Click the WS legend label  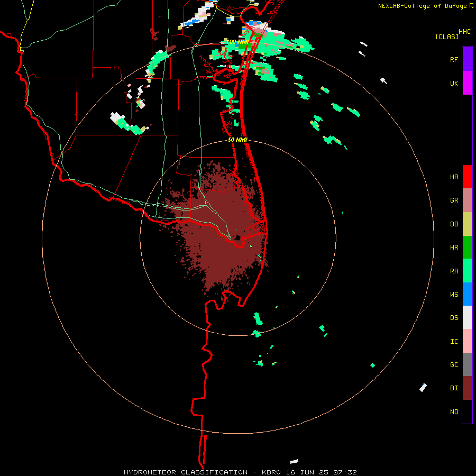pyautogui.click(x=454, y=294)
